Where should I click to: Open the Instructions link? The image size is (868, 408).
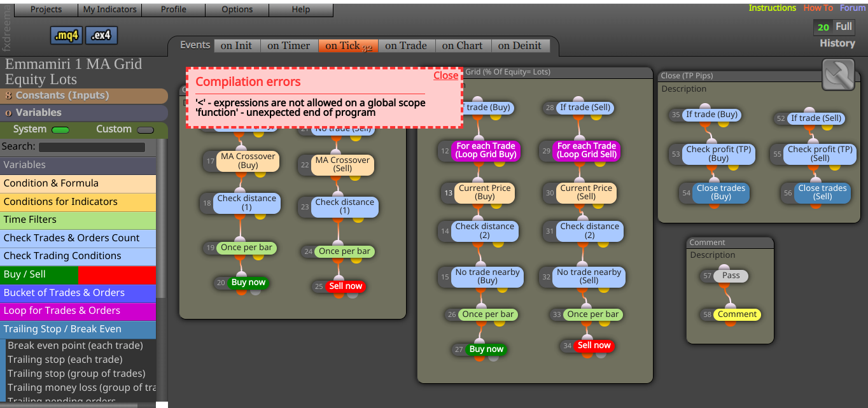coord(772,8)
